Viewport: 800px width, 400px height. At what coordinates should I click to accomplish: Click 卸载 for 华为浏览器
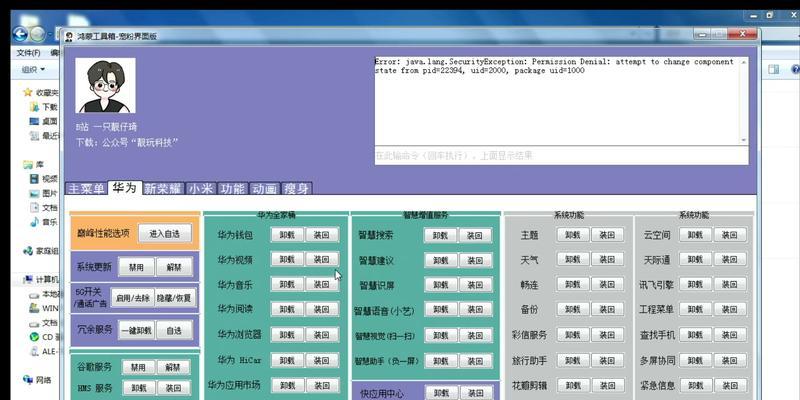(287, 334)
